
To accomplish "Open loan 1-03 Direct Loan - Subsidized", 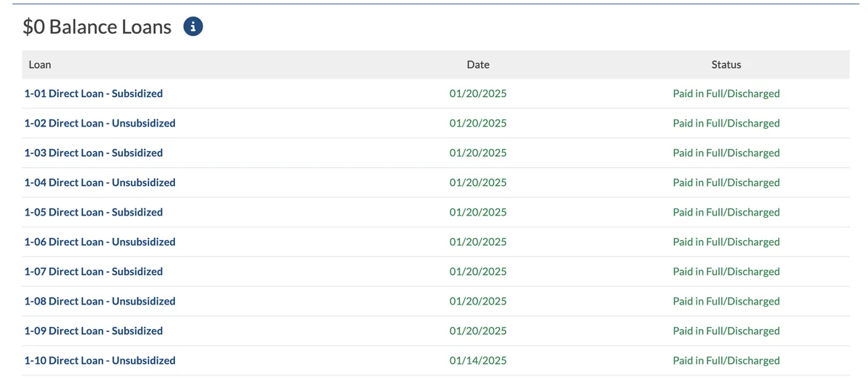I will (x=93, y=153).
